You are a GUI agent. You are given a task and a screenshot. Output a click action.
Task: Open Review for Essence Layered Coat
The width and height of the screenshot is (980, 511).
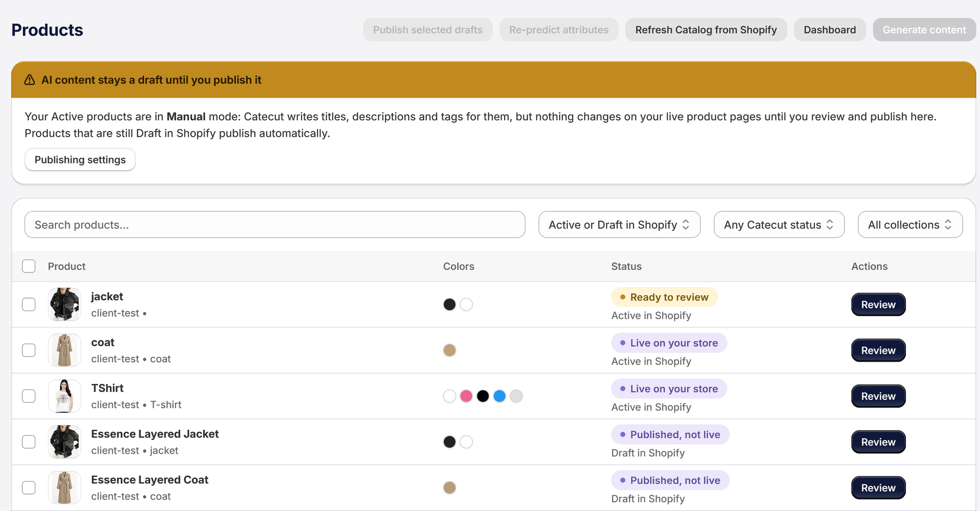click(878, 488)
